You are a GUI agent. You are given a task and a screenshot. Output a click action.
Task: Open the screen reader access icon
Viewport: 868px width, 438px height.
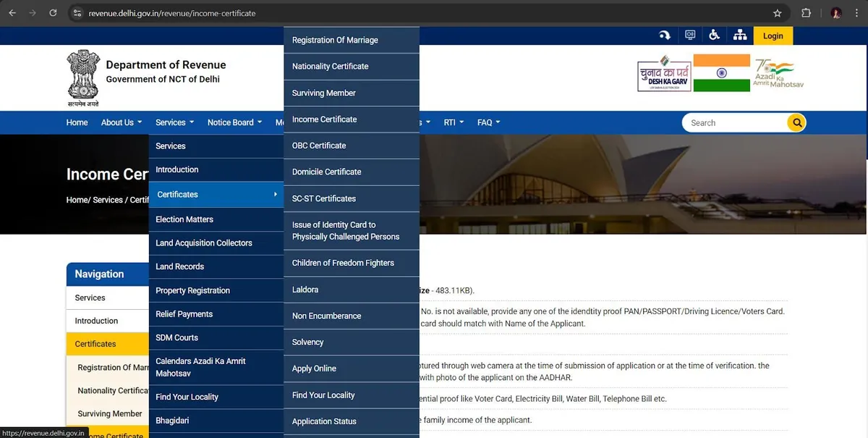[x=690, y=35]
